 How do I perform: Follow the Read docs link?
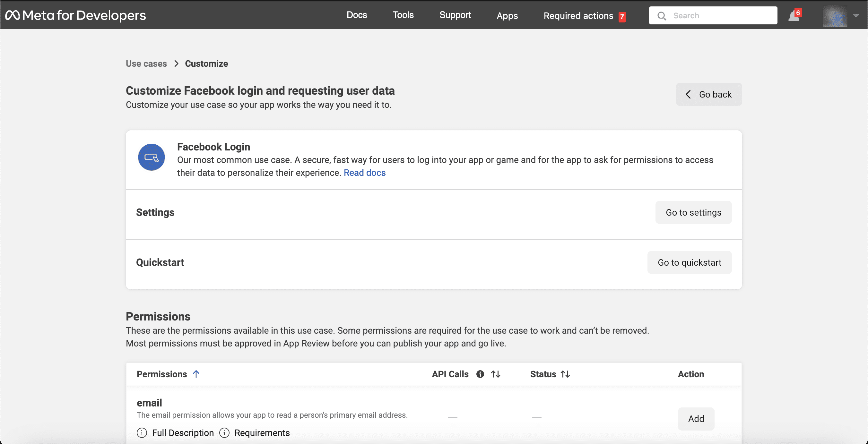pyautogui.click(x=364, y=173)
